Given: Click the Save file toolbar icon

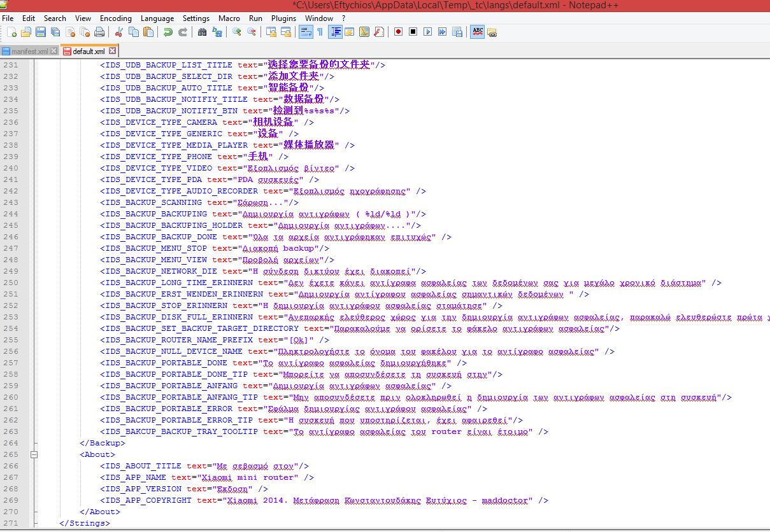Looking at the screenshot, I should (x=40, y=32).
